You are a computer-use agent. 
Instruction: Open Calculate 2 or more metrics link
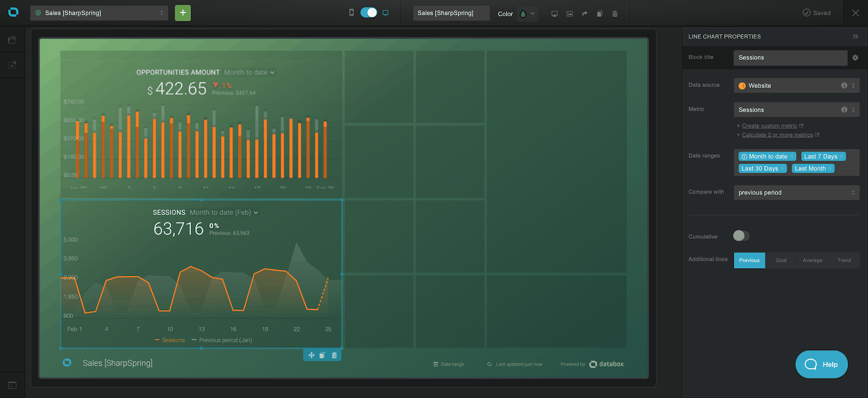(x=777, y=135)
